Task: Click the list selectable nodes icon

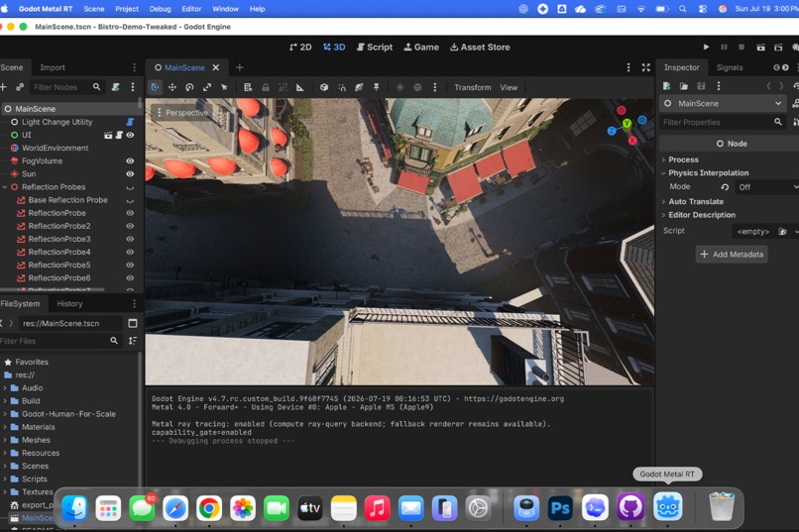Action: (x=248, y=87)
